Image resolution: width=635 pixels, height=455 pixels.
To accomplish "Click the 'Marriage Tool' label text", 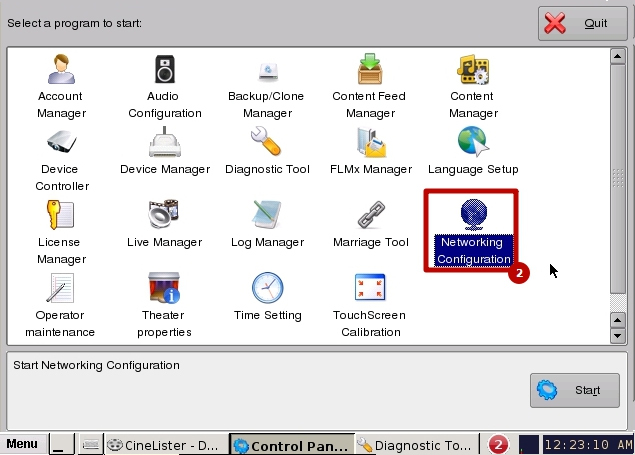I will pos(371,242).
